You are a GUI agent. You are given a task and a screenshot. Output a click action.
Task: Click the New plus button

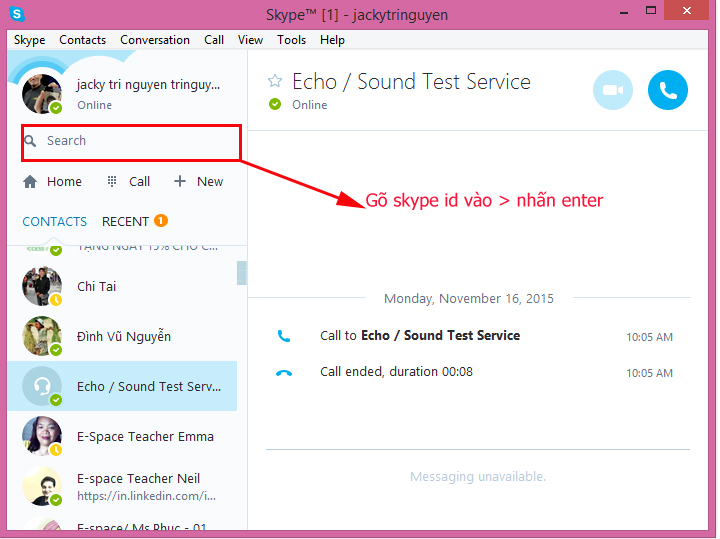click(198, 182)
